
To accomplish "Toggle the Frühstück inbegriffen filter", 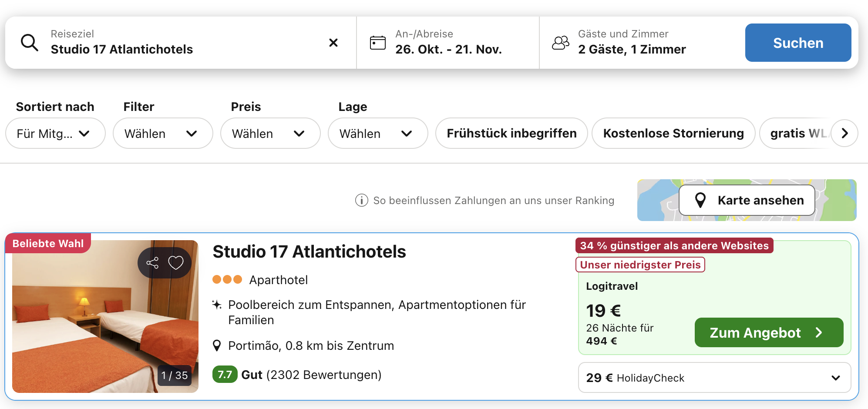I will pyautogui.click(x=511, y=133).
